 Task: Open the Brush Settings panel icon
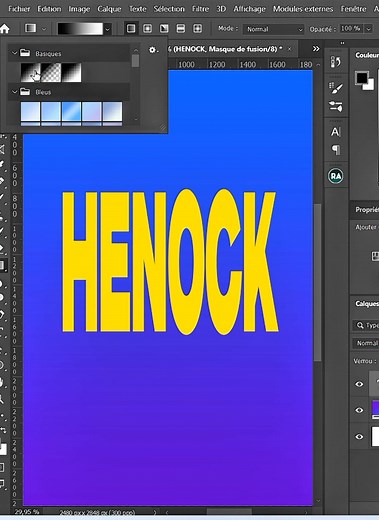click(x=336, y=107)
